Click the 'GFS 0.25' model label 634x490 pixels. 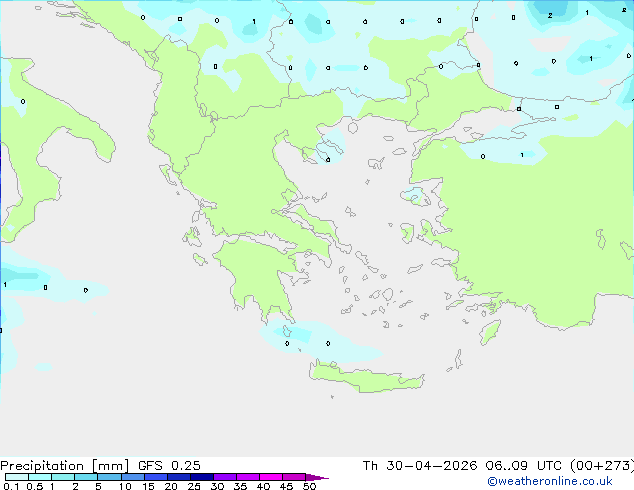(x=169, y=466)
